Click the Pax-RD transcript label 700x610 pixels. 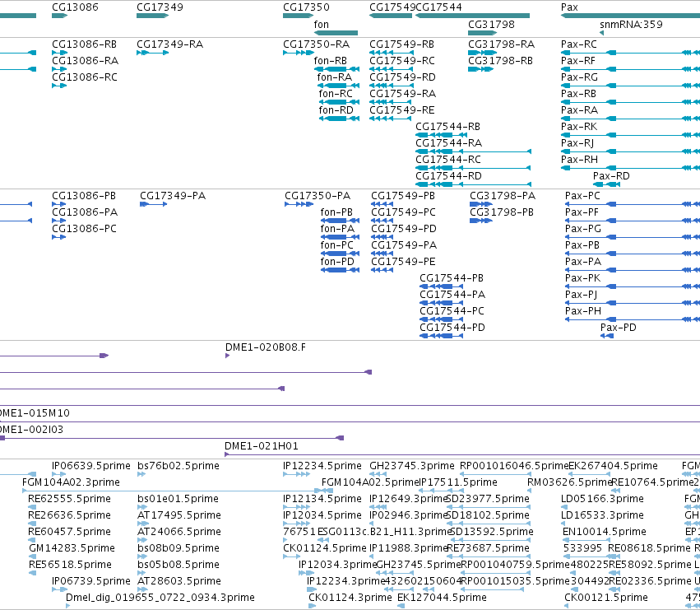(x=611, y=176)
